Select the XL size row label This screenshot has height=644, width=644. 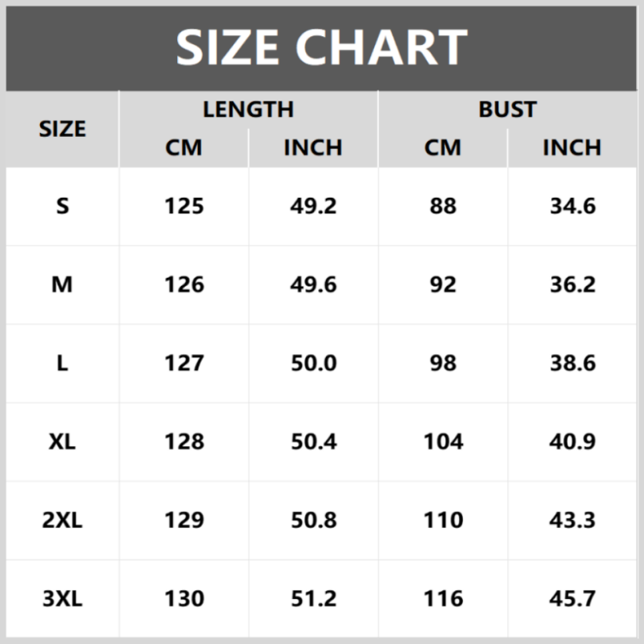62,442
